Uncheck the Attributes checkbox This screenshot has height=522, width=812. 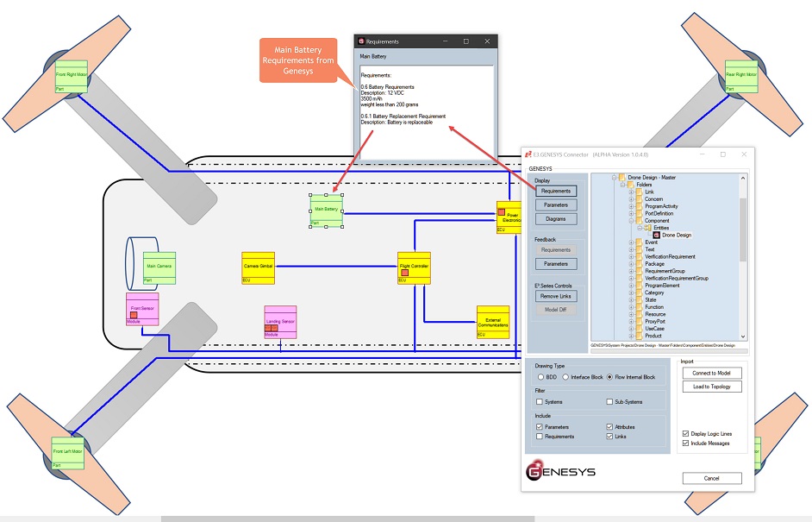pyautogui.click(x=609, y=426)
